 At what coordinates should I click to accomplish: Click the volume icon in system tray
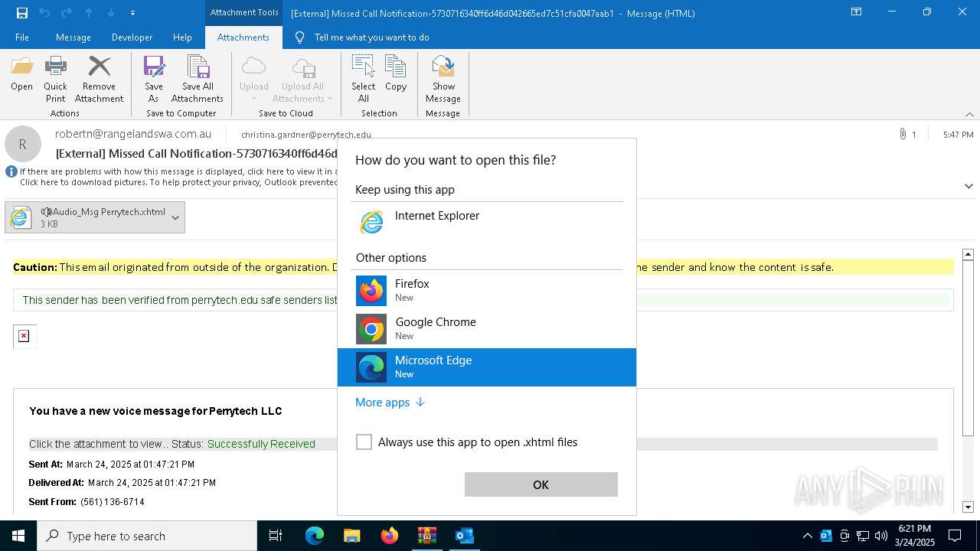click(881, 536)
